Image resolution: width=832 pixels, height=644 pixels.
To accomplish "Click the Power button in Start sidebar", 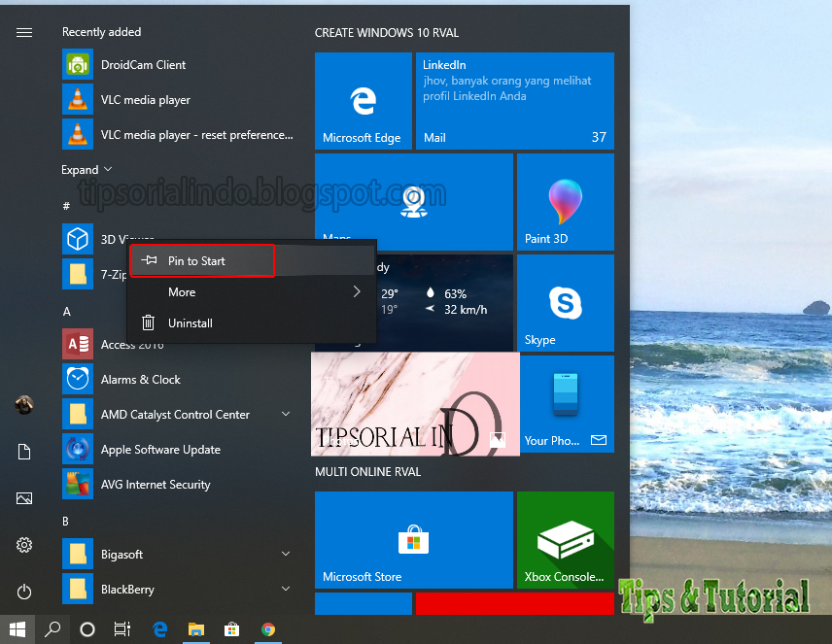I will tap(24, 592).
